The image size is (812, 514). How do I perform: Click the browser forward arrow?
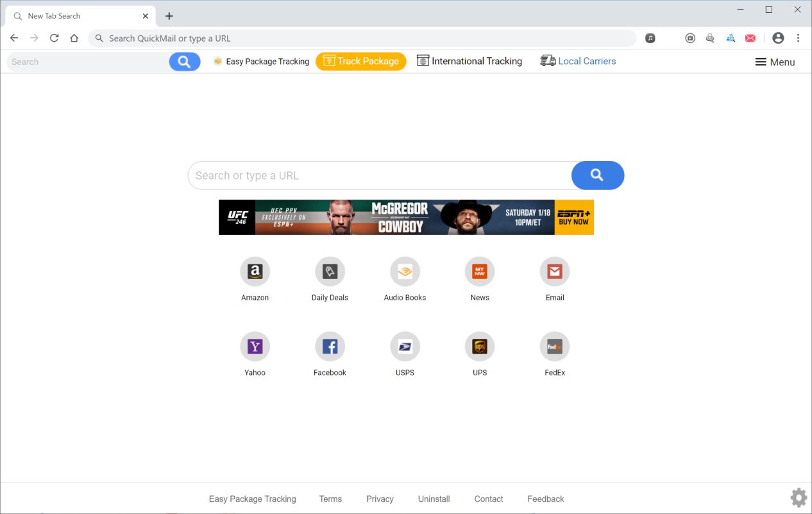(34, 38)
